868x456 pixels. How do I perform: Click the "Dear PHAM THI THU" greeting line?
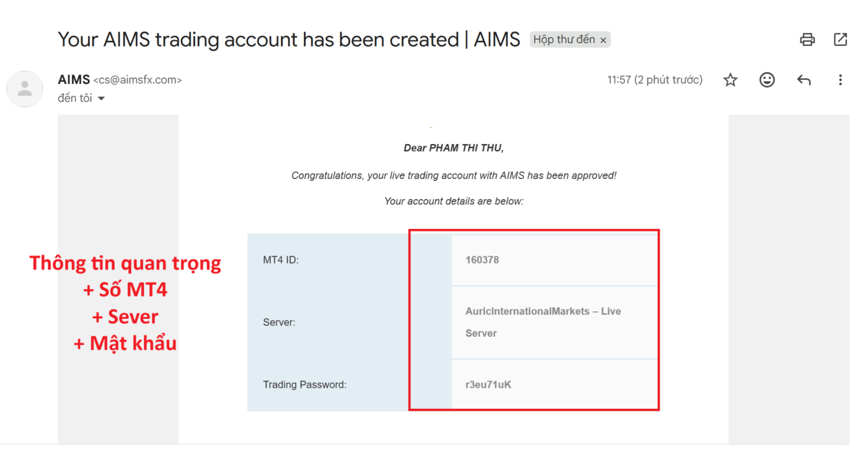click(453, 148)
